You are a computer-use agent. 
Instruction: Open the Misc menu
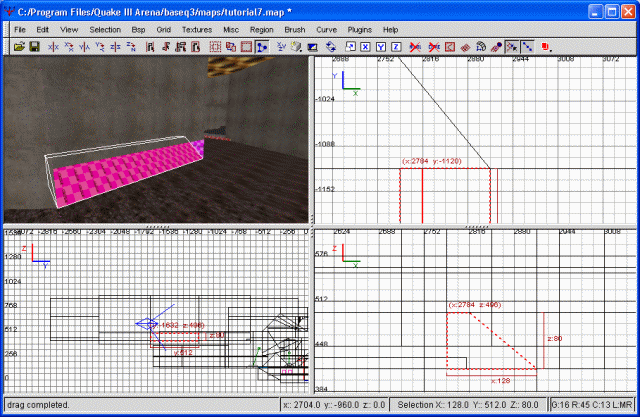coord(231,30)
